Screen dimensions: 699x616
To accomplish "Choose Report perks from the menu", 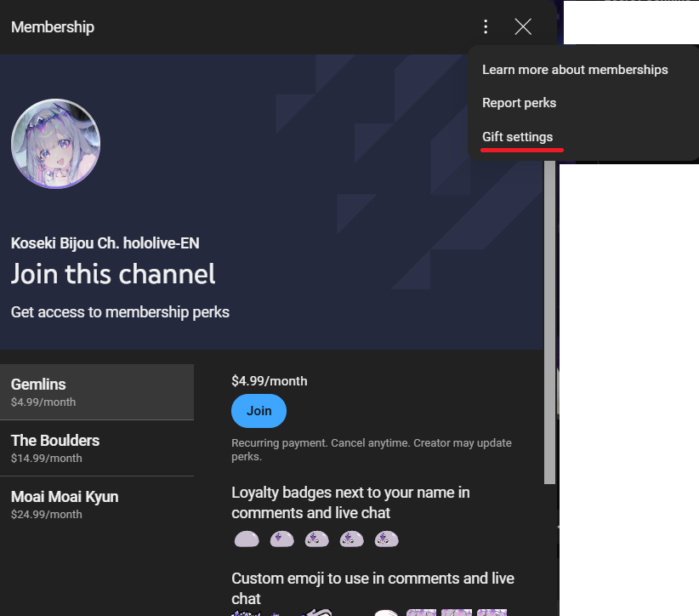I will click(x=519, y=103).
